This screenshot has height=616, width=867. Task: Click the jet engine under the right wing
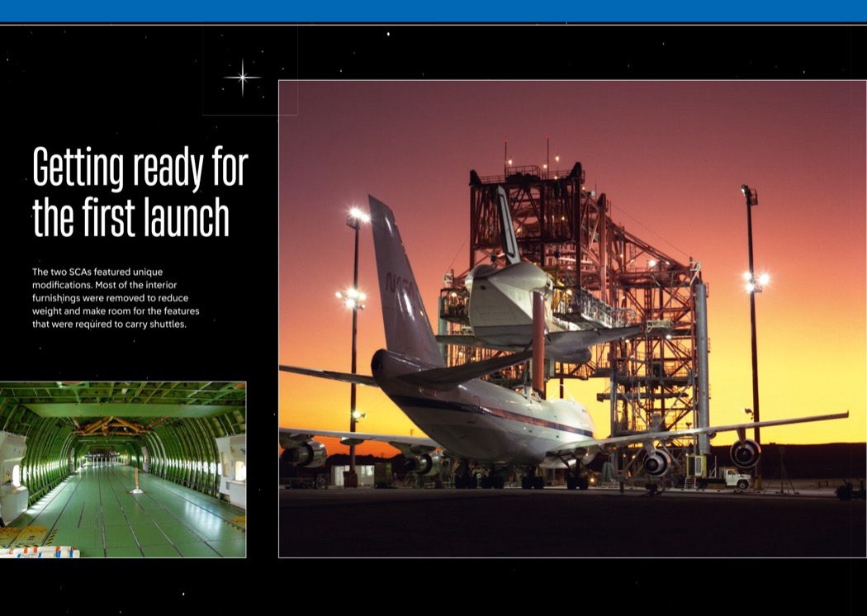(x=745, y=453)
